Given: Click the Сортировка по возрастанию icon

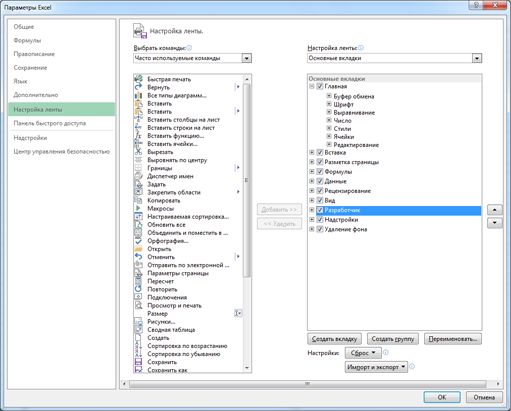Looking at the screenshot, I should [138, 346].
